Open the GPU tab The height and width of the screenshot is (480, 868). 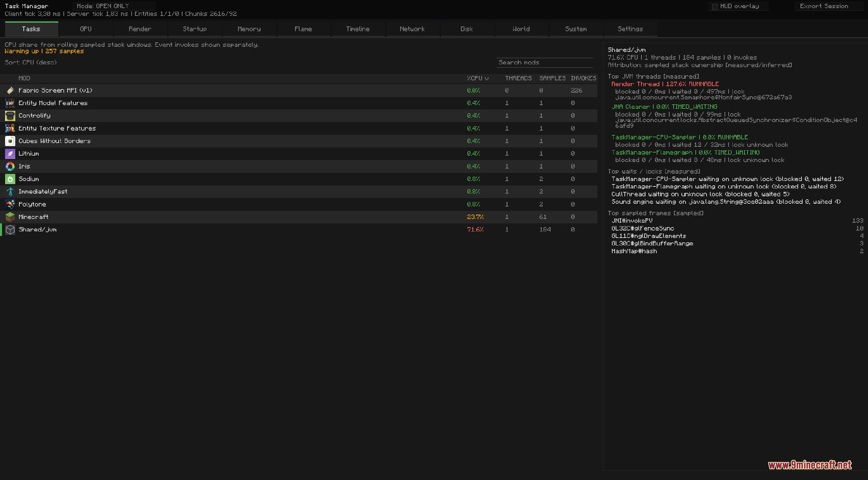coord(86,29)
